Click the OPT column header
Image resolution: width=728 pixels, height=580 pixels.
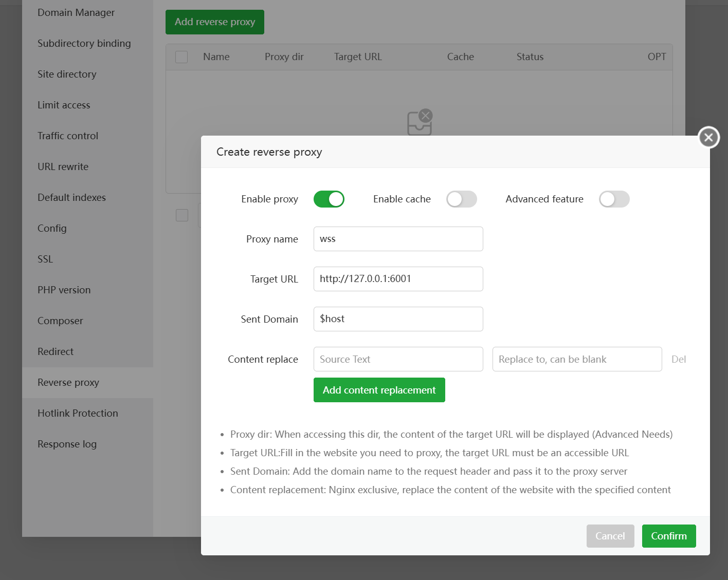click(657, 57)
